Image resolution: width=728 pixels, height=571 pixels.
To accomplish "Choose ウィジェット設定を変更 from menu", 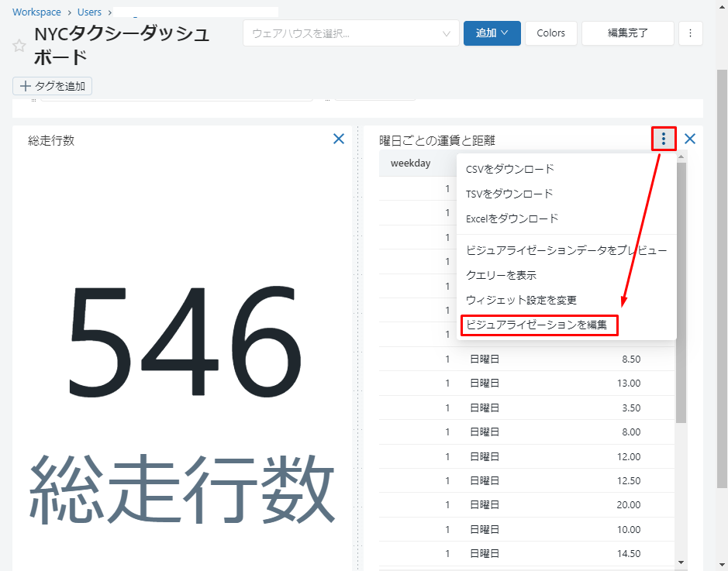I will (521, 300).
